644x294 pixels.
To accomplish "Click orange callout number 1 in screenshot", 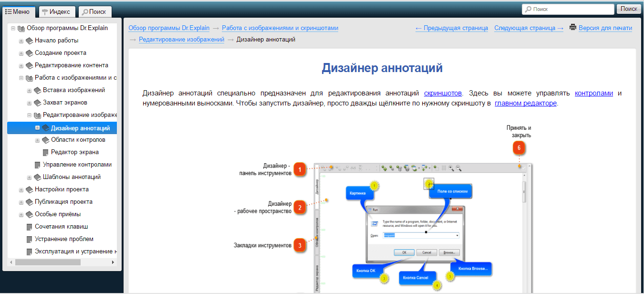I will coord(299,169).
